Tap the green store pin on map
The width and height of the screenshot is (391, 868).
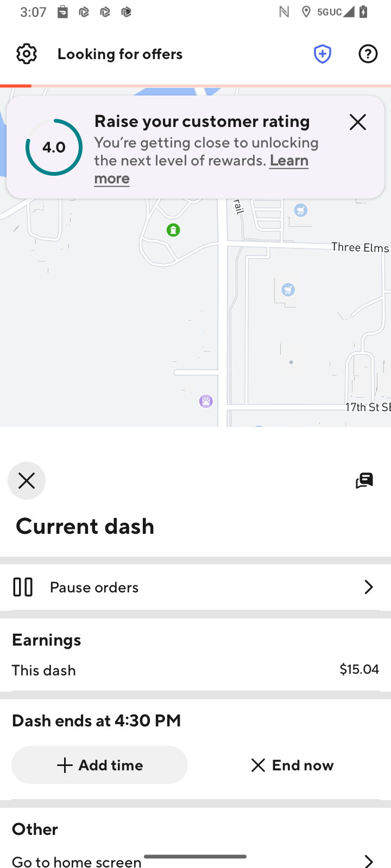click(173, 230)
